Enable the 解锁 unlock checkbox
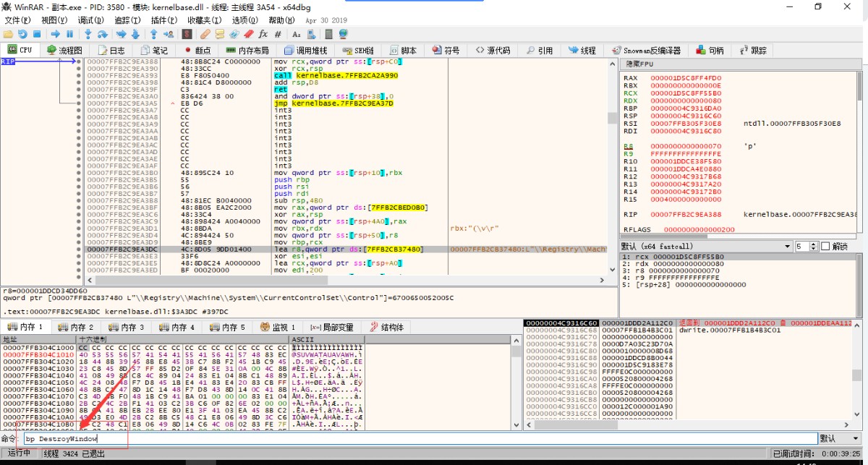868x465 pixels. click(825, 247)
